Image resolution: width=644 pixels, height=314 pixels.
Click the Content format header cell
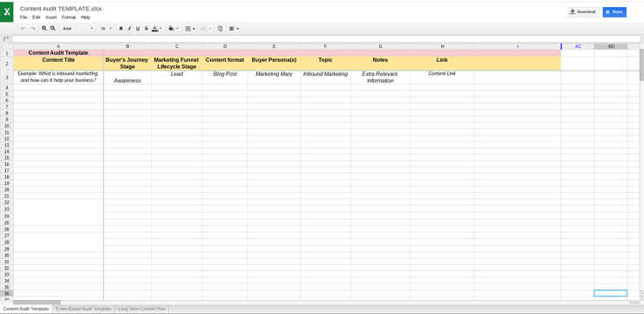click(225, 64)
